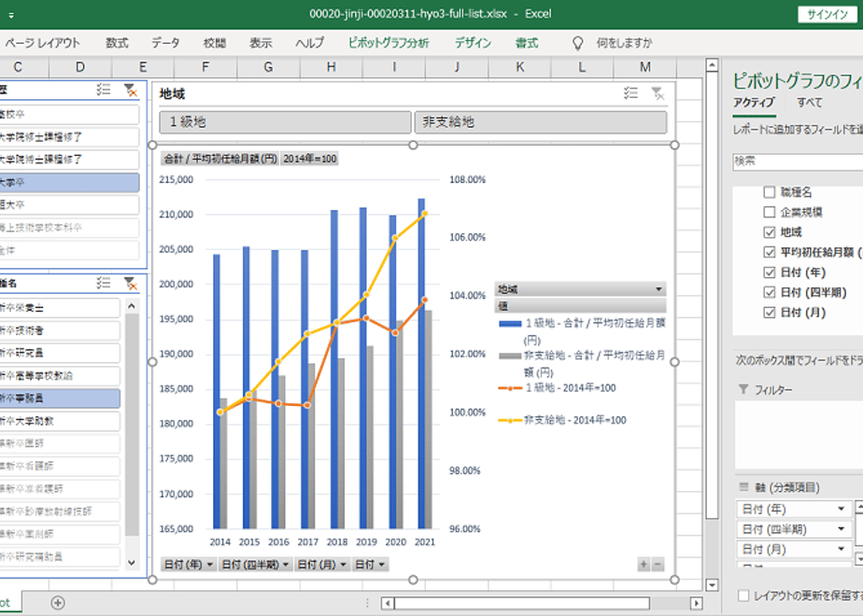Select column header G
The height and width of the screenshot is (616, 863).
[x=268, y=67]
